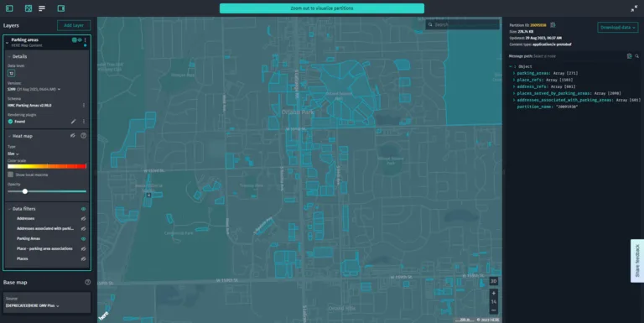Exit fullscreen using collapse arrows icon
This screenshot has width=644, height=323.
(x=634, y=8)
